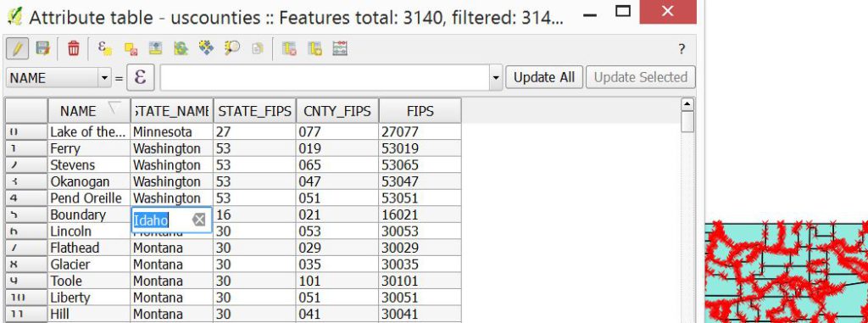Unselect all features via the toolbar icon
This screenshot has height=323, width=868.
pos(131,49)
